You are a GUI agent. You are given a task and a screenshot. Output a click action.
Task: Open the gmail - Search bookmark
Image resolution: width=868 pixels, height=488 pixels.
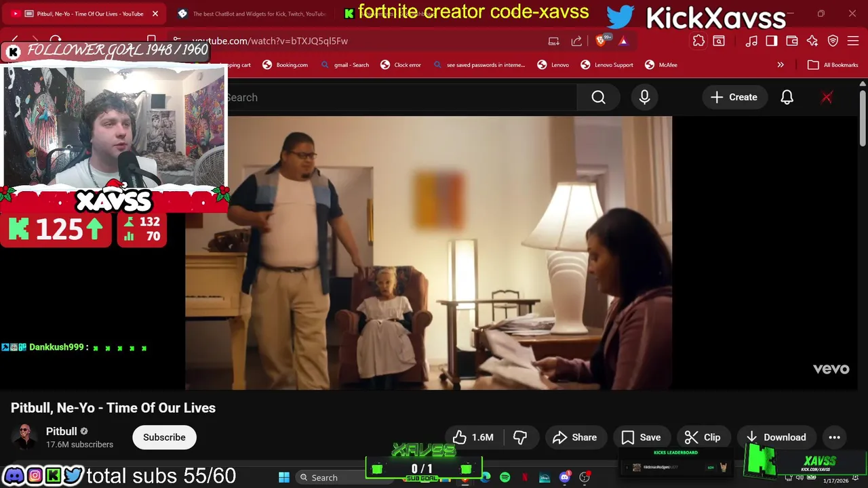point(344,65)
